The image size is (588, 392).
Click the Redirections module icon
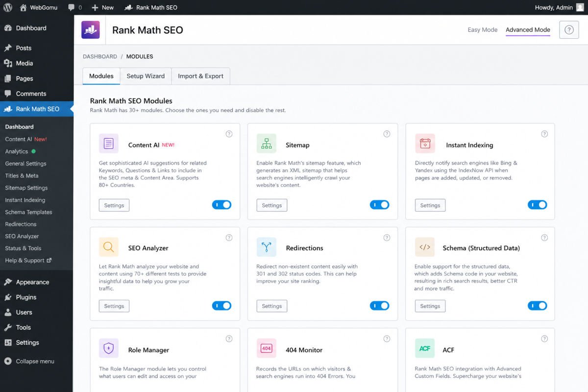267,247
